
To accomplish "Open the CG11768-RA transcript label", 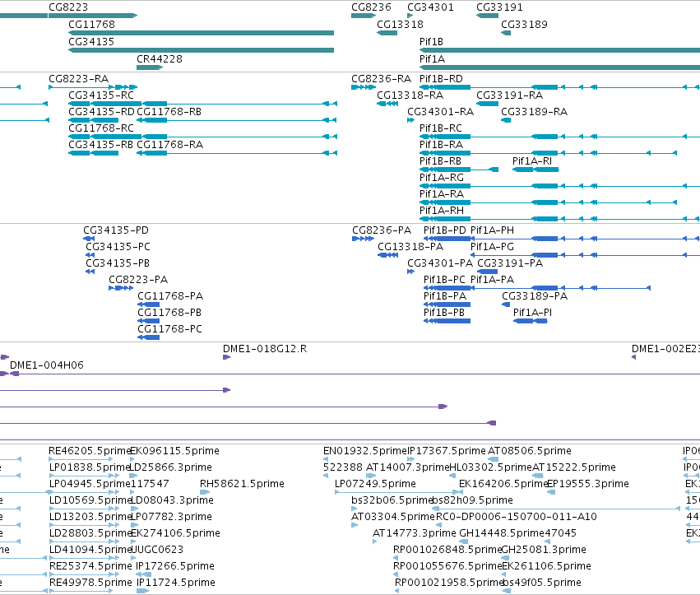I will tap(169, 145).
